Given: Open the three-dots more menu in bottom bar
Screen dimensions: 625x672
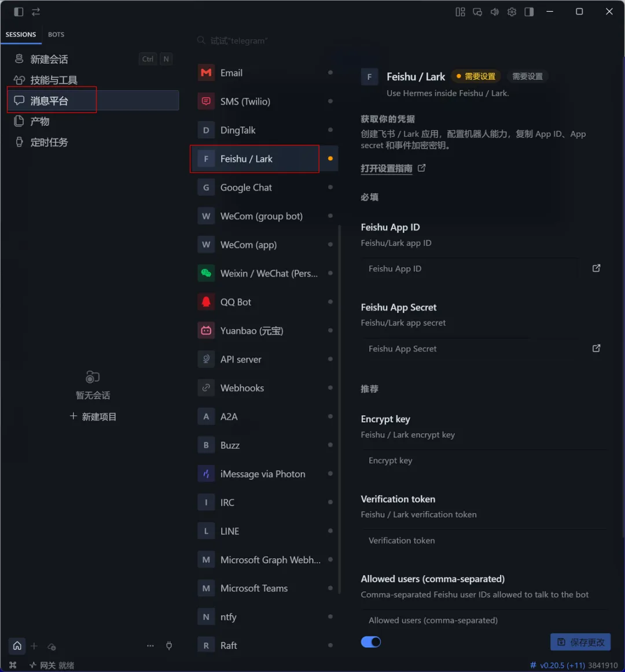Looking at the screenshot, I should (150, 645).
